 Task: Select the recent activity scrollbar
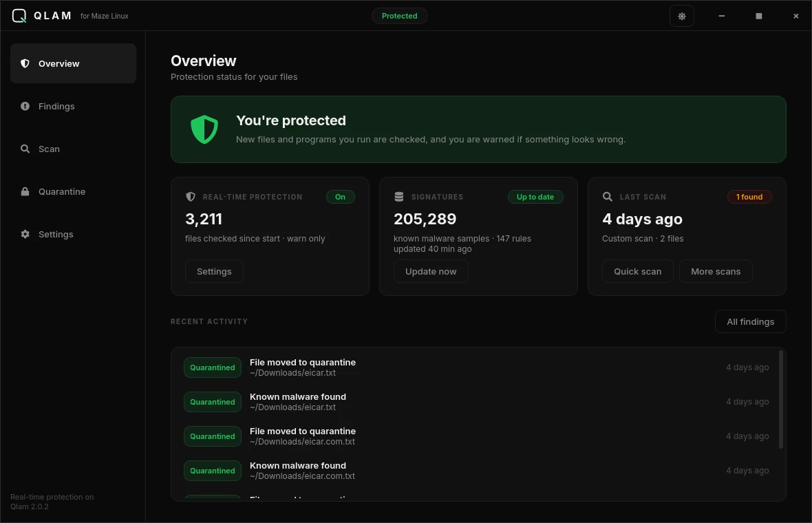point(781,399)
